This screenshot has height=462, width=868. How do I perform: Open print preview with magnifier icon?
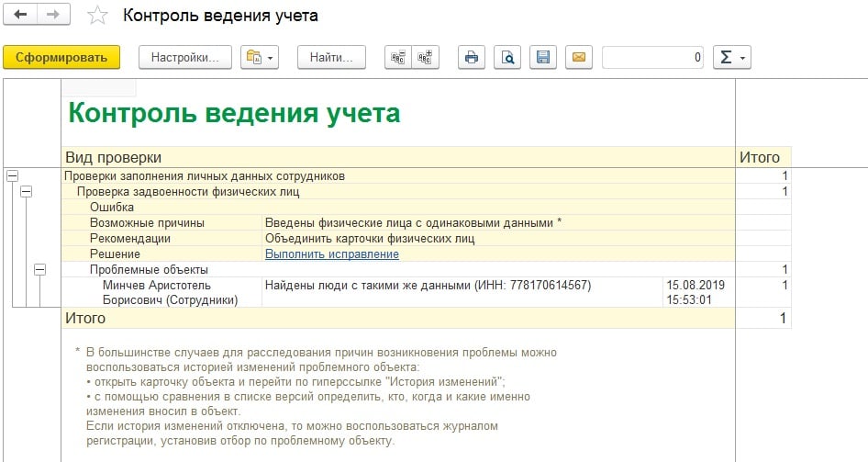tap(506, 57)
